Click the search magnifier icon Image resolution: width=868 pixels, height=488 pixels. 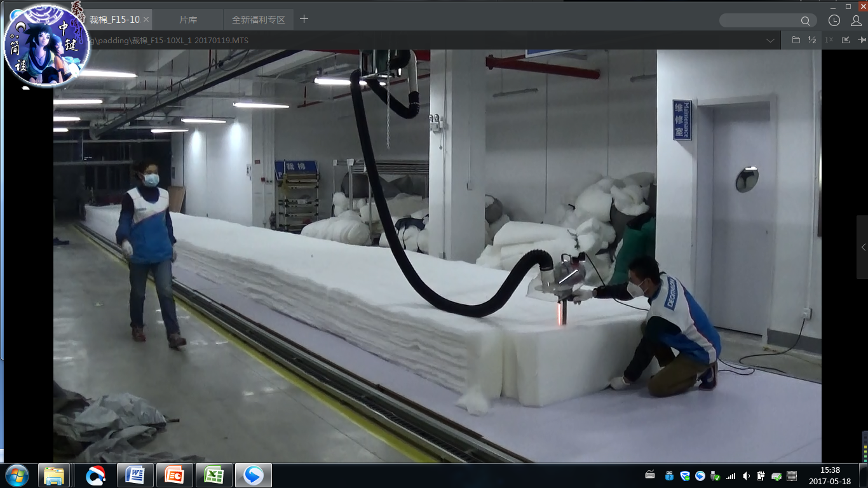[805, 21]
